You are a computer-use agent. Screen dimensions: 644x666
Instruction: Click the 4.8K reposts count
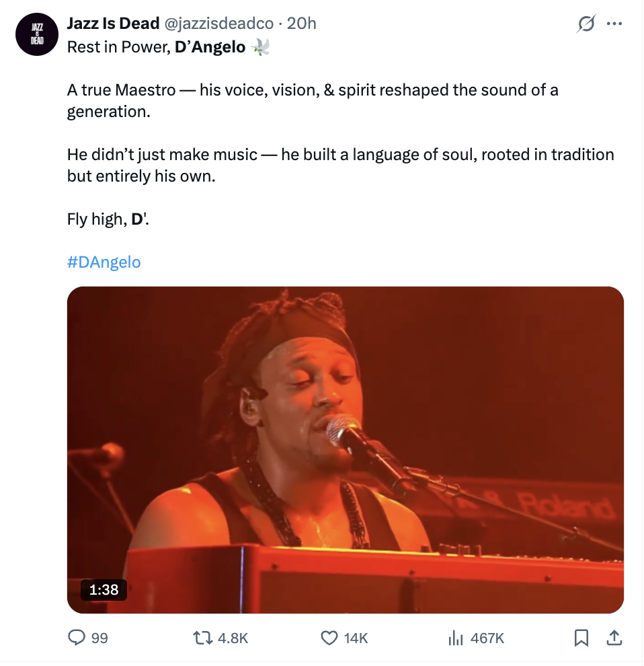tap(233, 638)
